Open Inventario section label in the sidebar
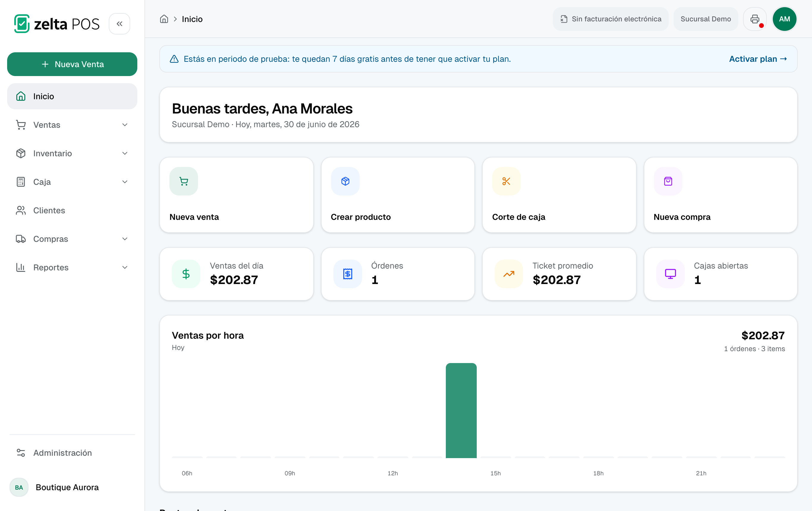812x511 pixels. 53,153
